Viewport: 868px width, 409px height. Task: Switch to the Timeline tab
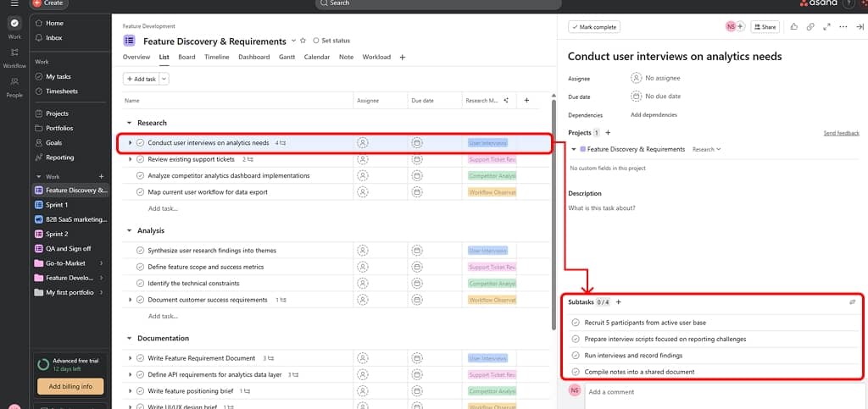pos(216,57)
